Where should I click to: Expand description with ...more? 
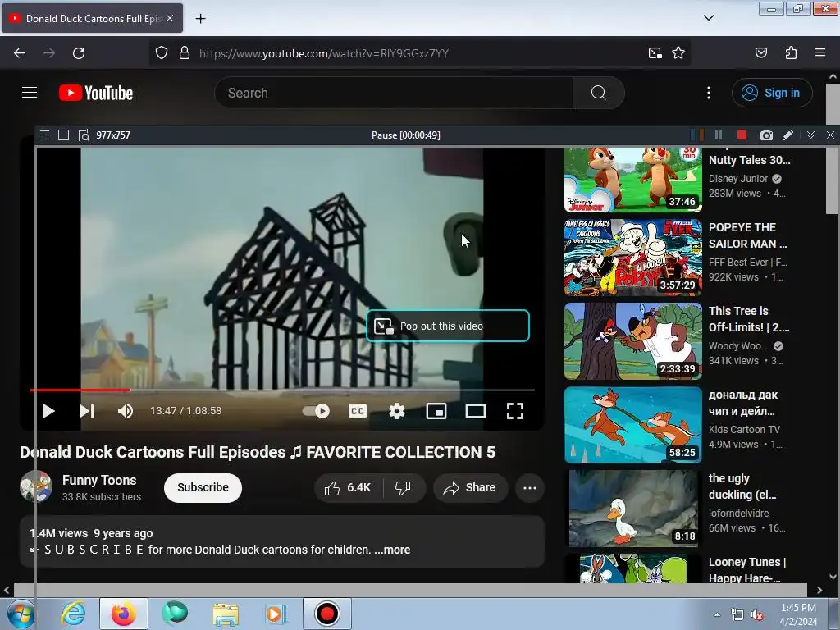(392, 550)
